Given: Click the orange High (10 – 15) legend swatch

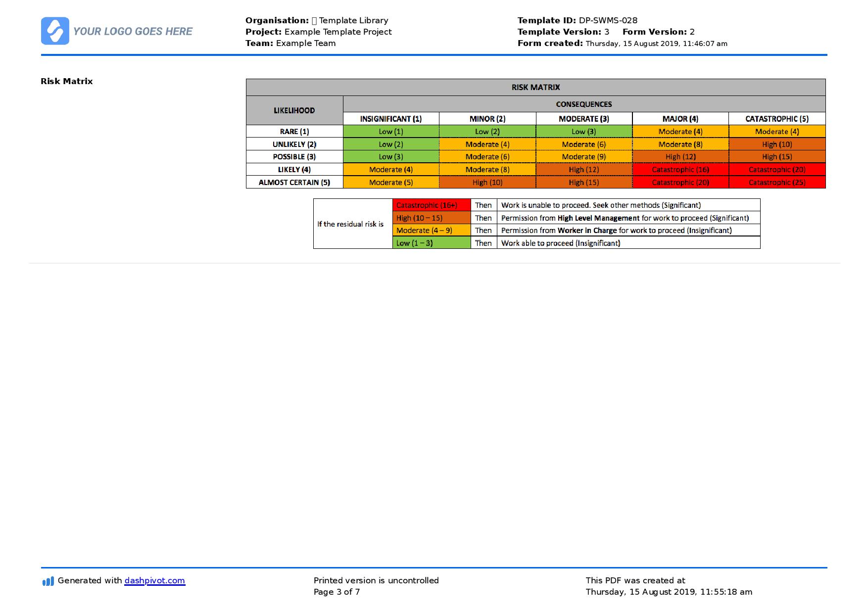Looking at the screenshot, I should pyautogui.click(x=431, y=218).
